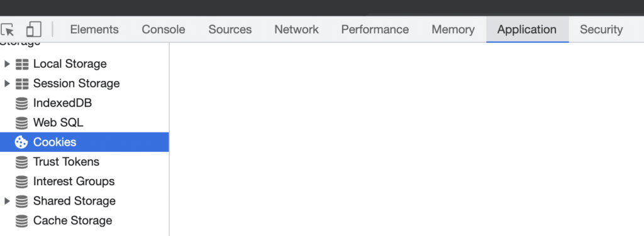Click the Session Storage grid icon
The image size is (644, 236).
[x=22, y=83]
